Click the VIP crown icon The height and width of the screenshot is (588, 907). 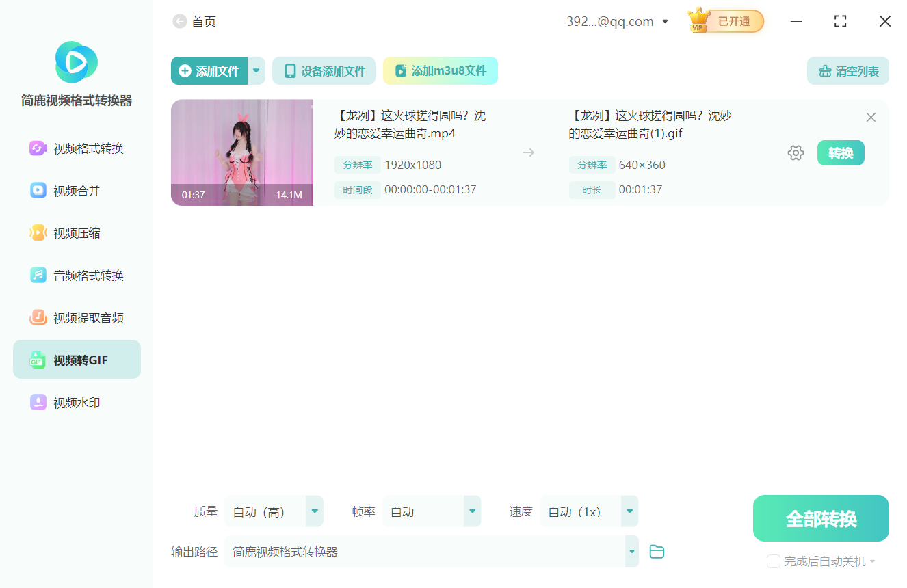[x=698, y=21]
